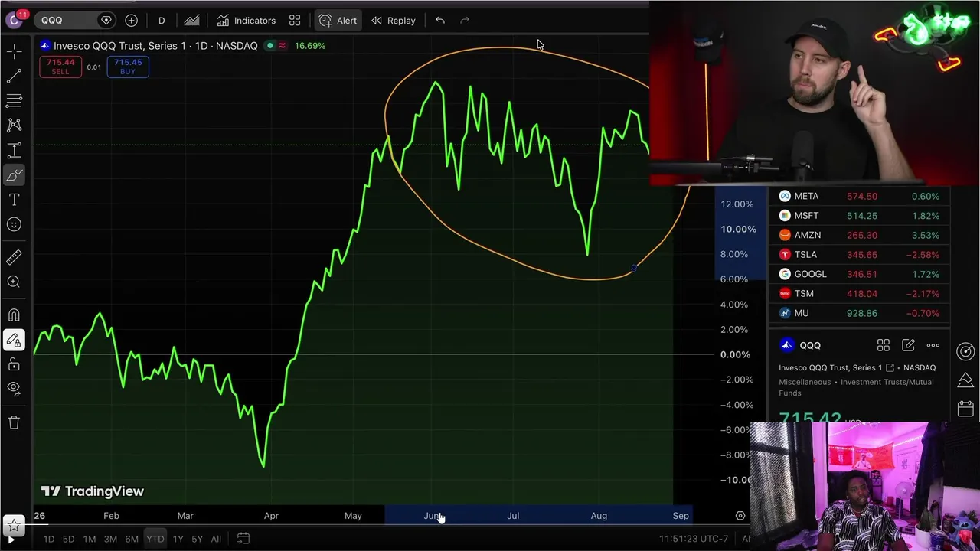Image resolution: width=980 pixels, height=551 pixels.
Task: Redo the chart action
Action: point(465,20)
